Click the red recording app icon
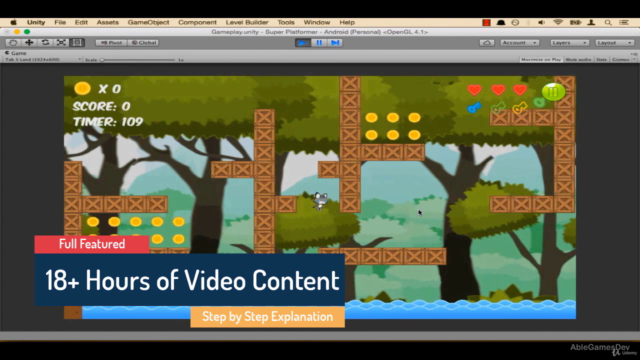640x360 pixels. (x=486, y=22)
